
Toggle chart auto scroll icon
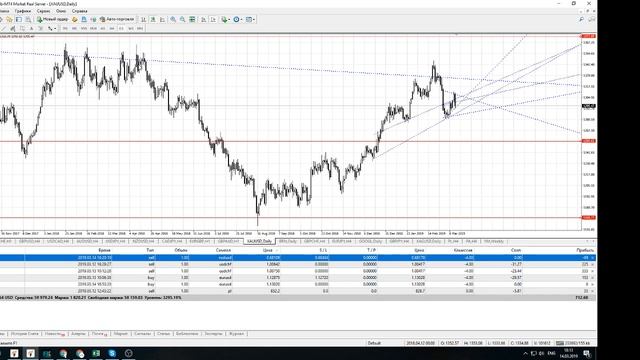point(203,19)
